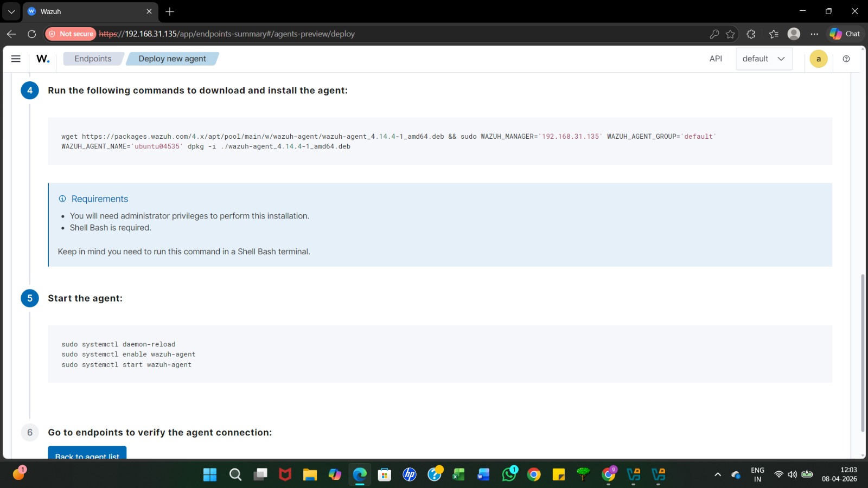Open the taskbar clock and date

coord(839,474)
